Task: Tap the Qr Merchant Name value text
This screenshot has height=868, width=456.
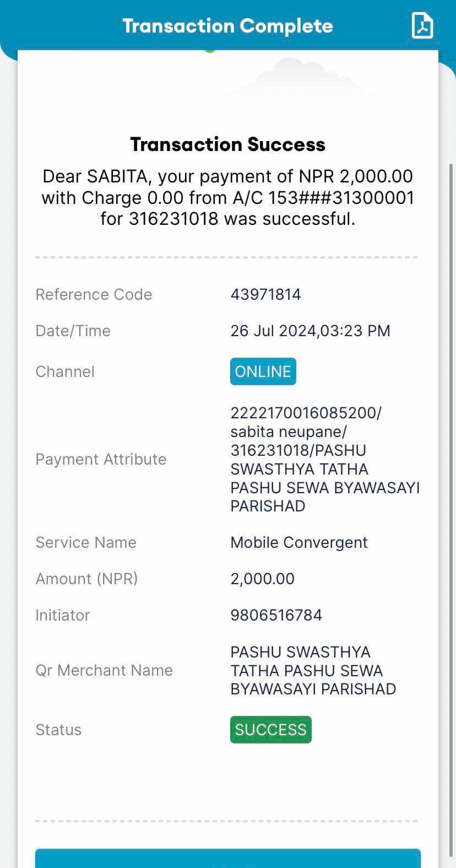Action: (313, 670)
